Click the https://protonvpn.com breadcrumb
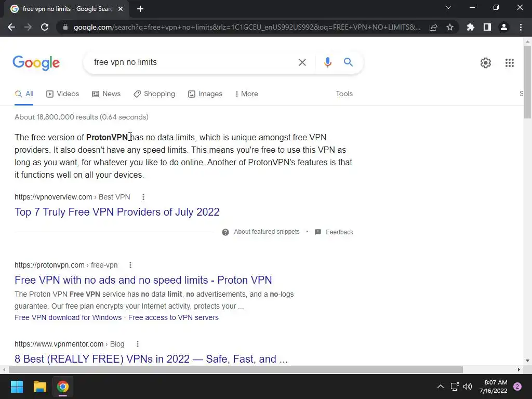This screenshot has width=532, height=399. tap(49, 265)
